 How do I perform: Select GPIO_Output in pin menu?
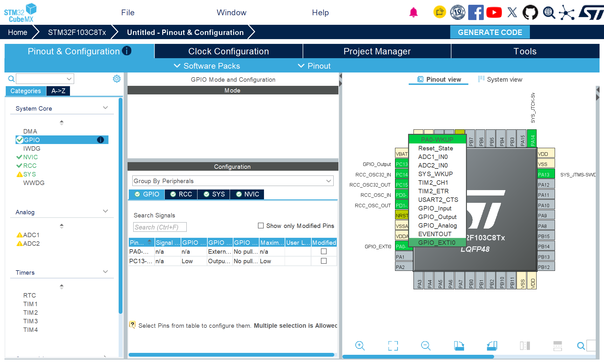tap(437, 217)
